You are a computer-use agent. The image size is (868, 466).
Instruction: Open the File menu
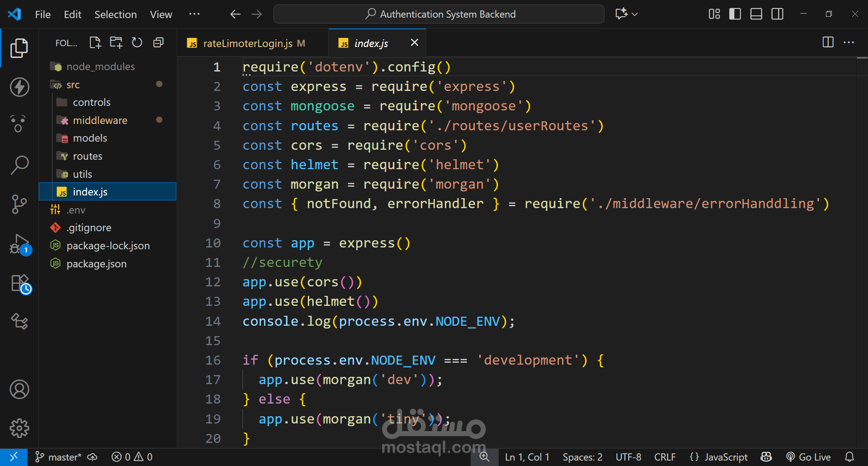click(43, 14)
